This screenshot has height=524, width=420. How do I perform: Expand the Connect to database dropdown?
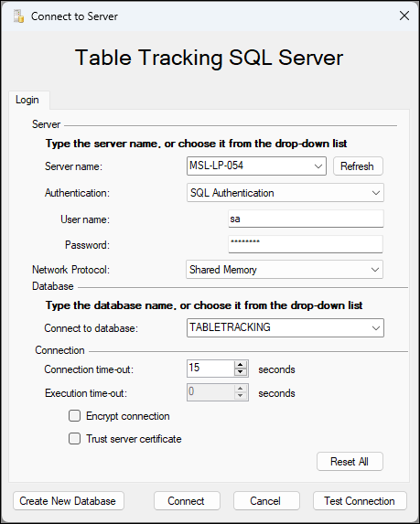pos(376,327)
